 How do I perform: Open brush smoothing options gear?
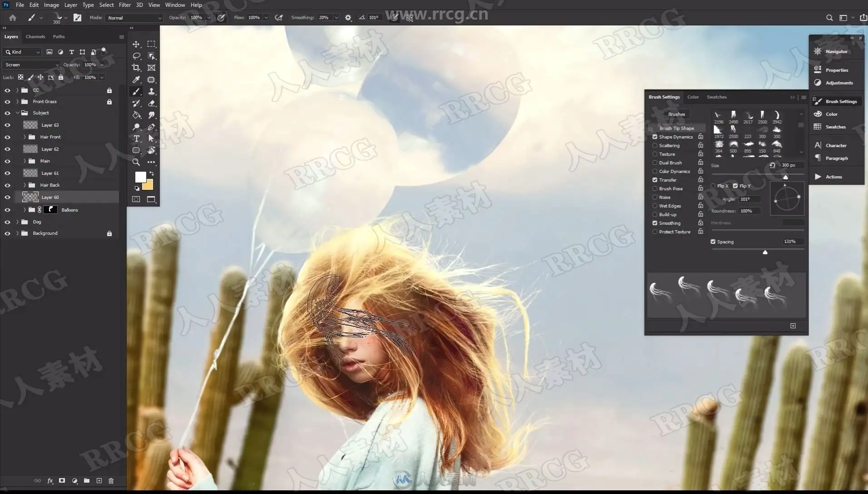pos(348,18)
